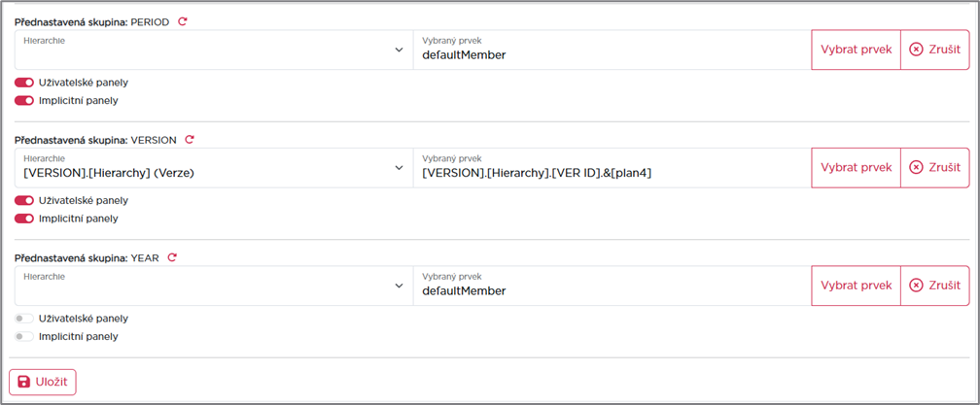Reset the VERSION preset group refresh icon
This screenshot has width=980, height=405.
190,140
